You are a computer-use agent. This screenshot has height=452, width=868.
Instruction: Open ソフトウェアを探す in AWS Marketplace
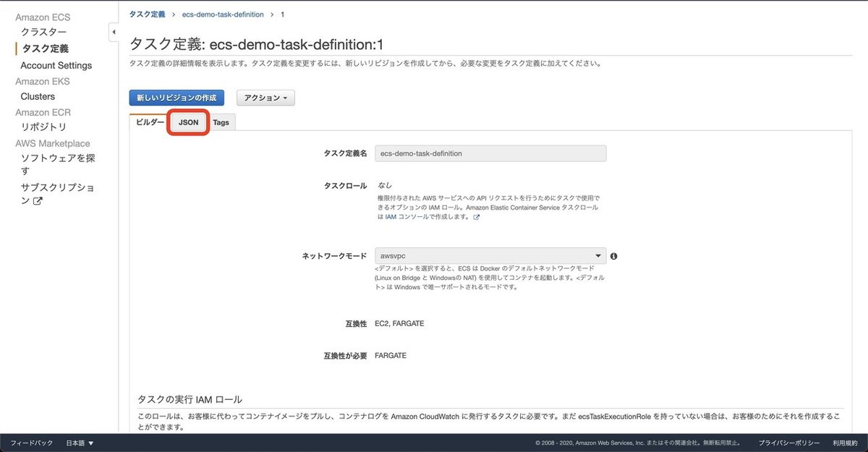click(x=58, y=164)
